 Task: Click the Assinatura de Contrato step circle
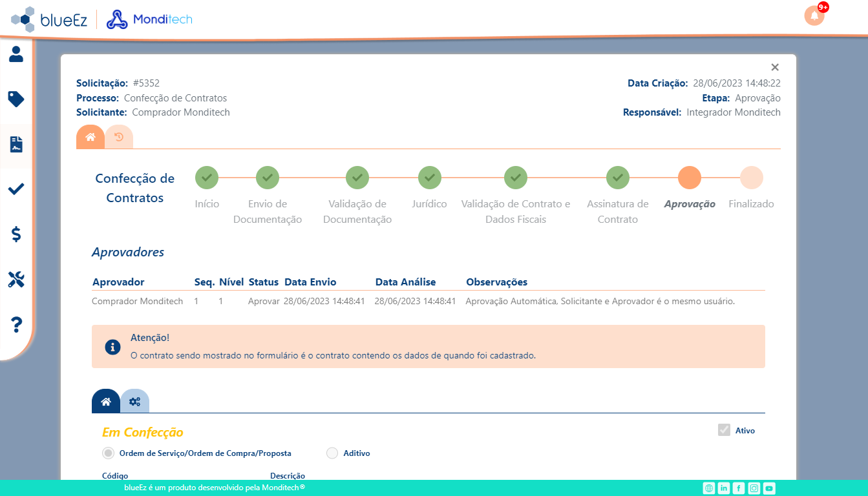click(x=618, y=178)
